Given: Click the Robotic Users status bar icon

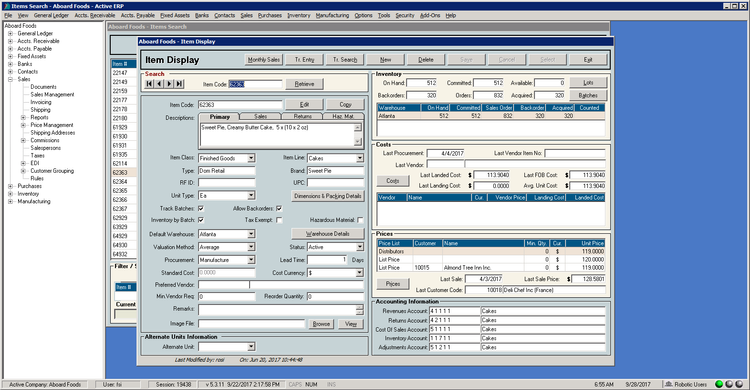Looking at the screenshot, I should [x=669, y=384].
